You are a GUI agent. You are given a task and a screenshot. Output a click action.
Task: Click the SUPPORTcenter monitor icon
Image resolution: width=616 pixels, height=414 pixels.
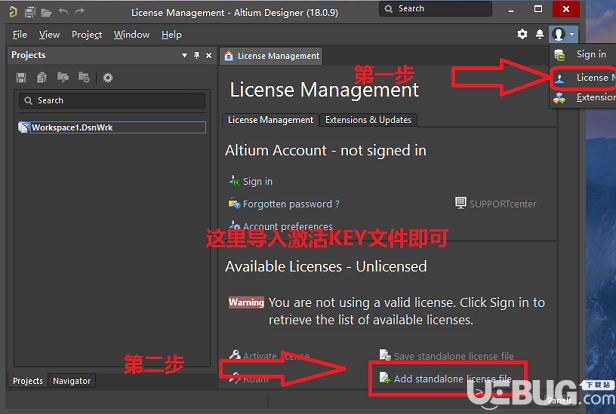460,203
